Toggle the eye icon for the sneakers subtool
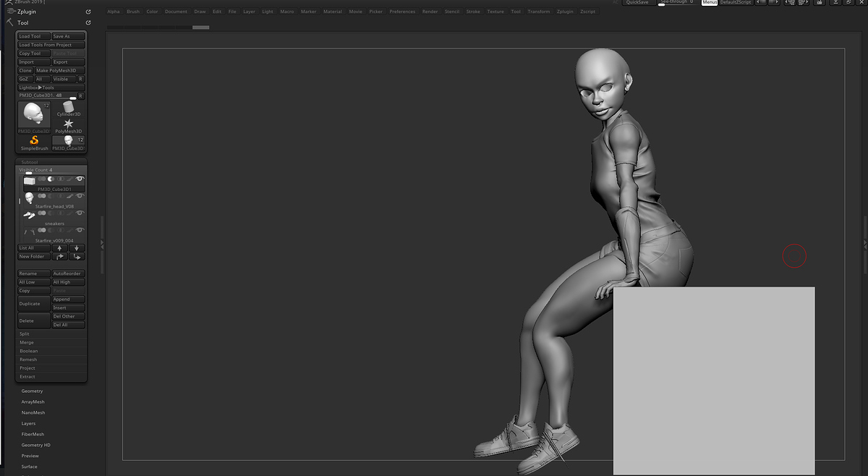Image resolution: width=868 pixels, height=476 pixels. click(x=80, y=213)
